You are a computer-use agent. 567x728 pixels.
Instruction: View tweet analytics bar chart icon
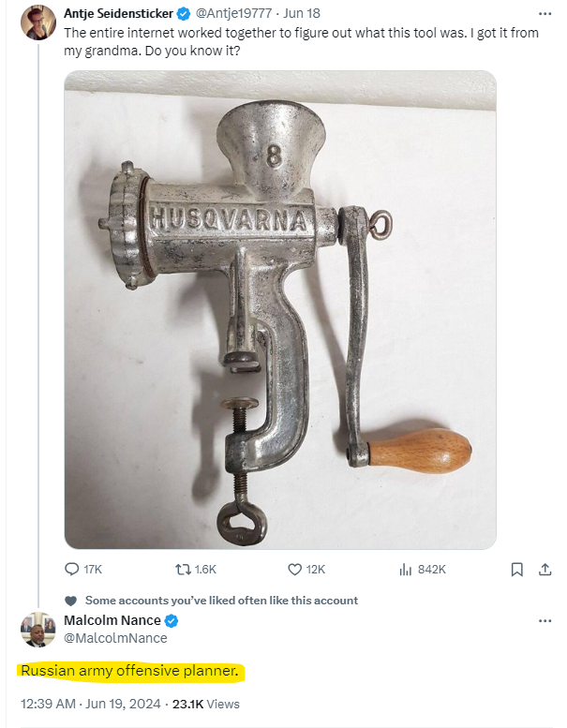406,569
